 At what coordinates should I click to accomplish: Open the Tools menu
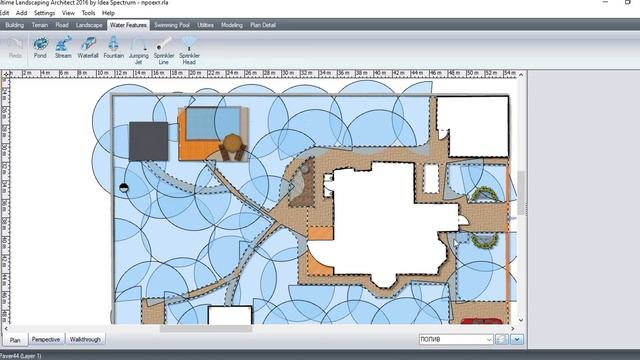(x=88, y=13)
